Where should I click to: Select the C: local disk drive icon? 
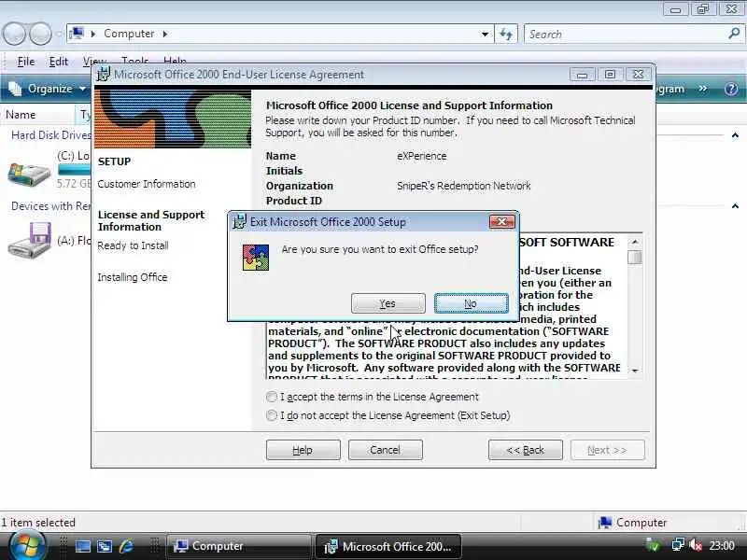click(x=29, y=175)
